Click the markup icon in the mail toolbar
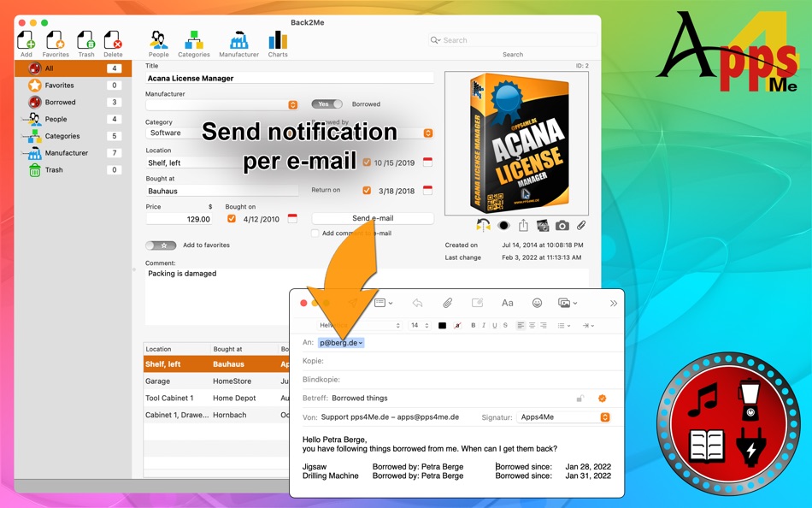This screenshot has width=812, height=508. coord(478,304)
